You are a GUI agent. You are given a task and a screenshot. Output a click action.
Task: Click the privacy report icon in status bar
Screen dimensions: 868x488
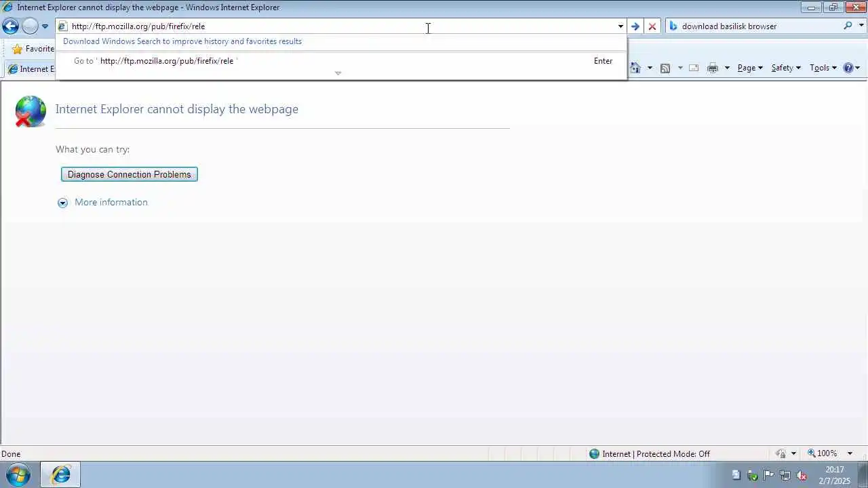point(781,453)
